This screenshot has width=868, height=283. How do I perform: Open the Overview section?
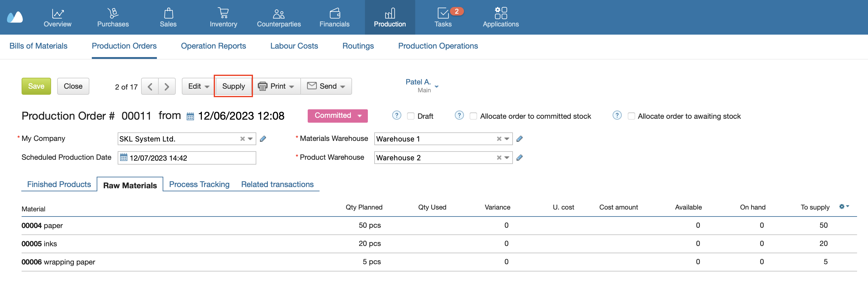point(58,18)
